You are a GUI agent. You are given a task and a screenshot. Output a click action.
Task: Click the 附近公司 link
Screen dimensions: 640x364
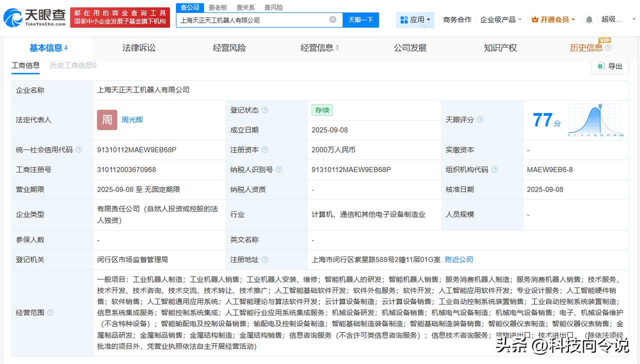459,259
